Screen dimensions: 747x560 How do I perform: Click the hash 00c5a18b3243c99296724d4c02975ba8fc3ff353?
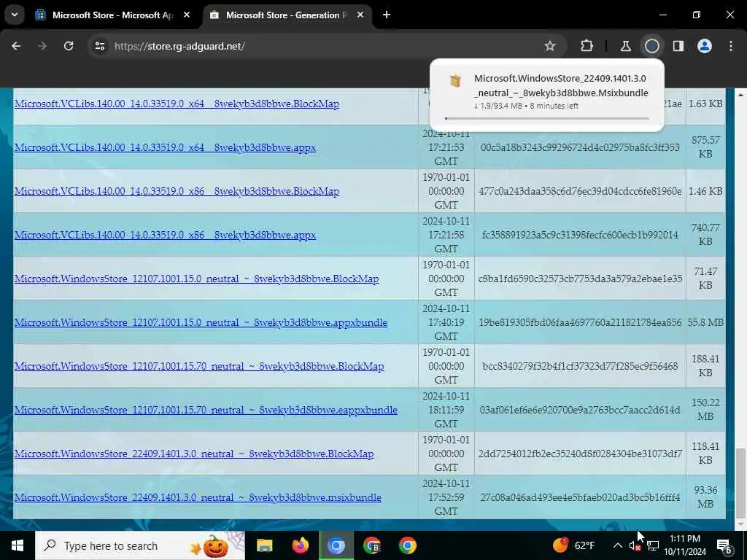[580, 147]
